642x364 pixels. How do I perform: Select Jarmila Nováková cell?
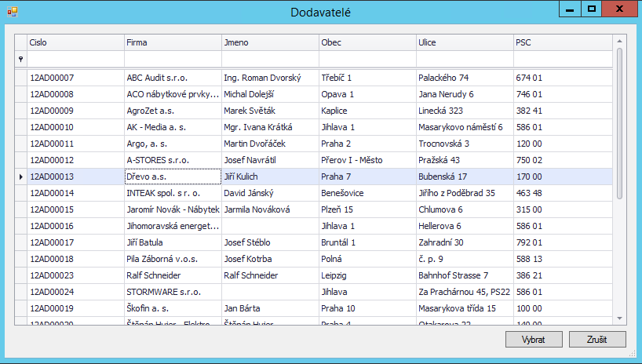point(270,209)
